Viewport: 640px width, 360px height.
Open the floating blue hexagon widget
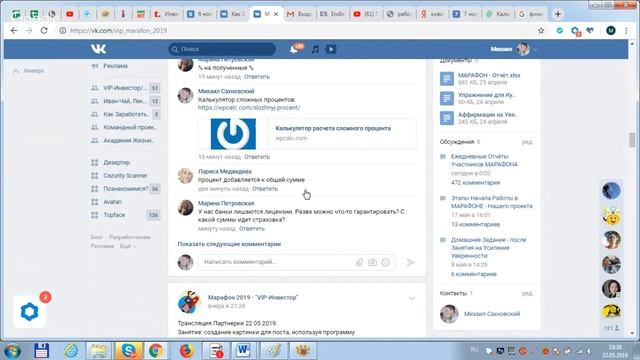[x=29, y=312]
